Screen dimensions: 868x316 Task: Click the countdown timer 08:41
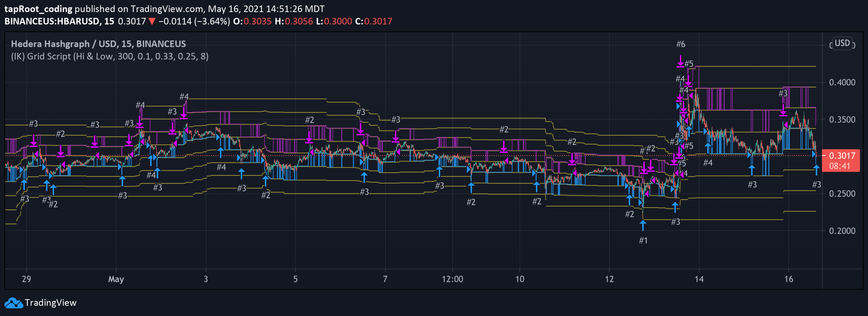coord(840,166)
